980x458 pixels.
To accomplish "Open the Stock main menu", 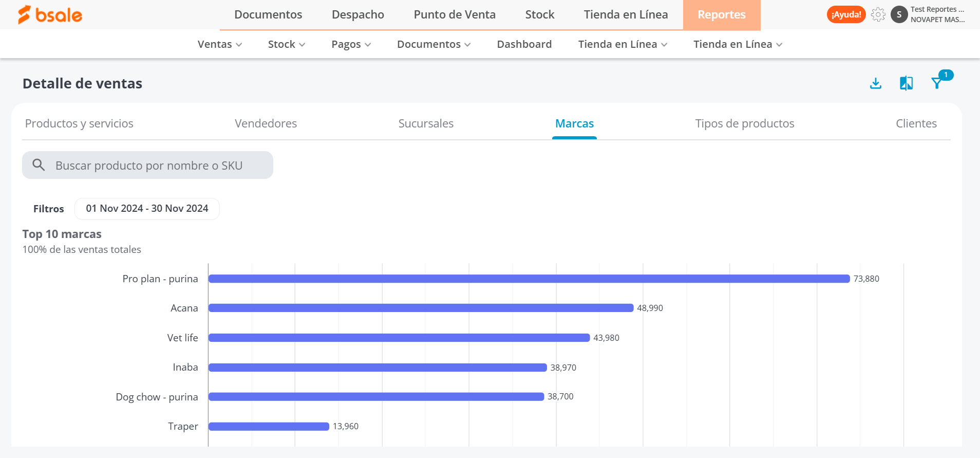I will (540, 14).
